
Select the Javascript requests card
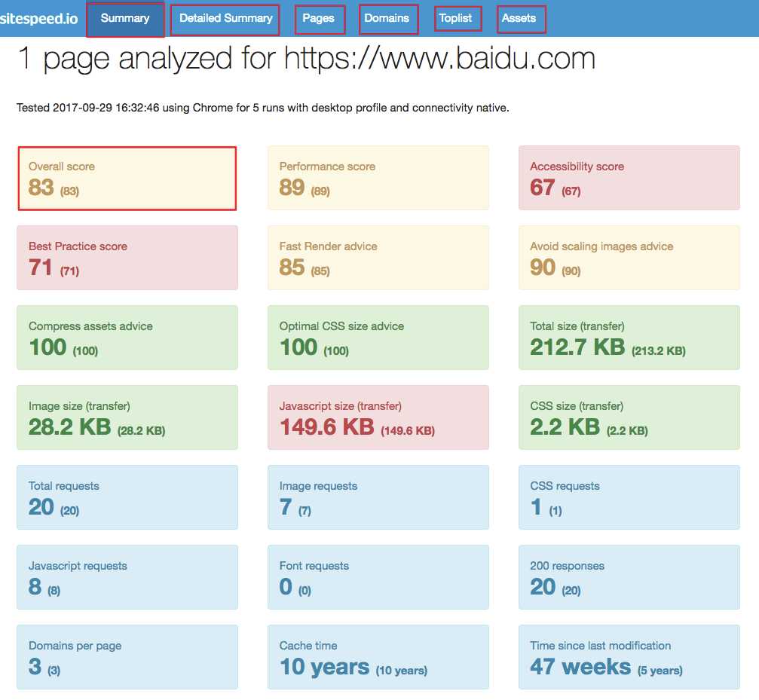[x=127, y=577]
